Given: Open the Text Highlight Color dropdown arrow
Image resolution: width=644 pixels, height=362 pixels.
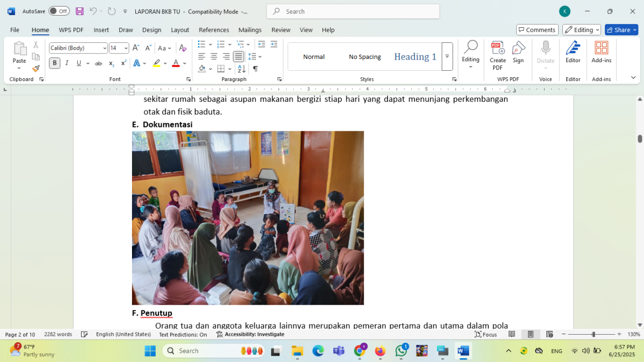Looking at the screenshot, I should click(x=165, y=63).
